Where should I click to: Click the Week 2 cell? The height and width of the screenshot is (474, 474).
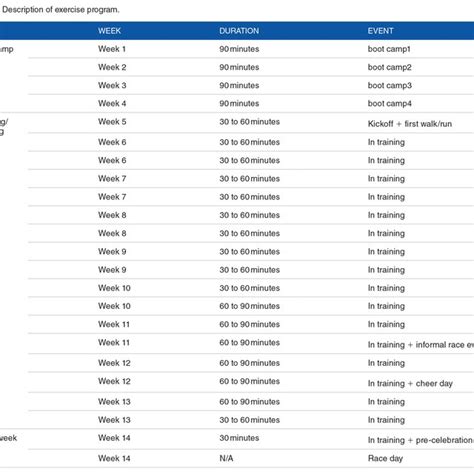point(112,67)
